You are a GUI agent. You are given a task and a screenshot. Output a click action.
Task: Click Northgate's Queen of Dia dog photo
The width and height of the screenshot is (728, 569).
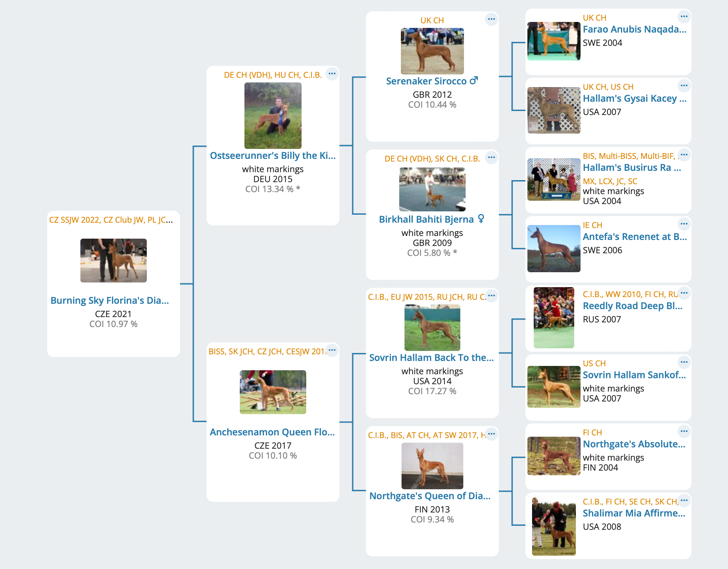432,466
